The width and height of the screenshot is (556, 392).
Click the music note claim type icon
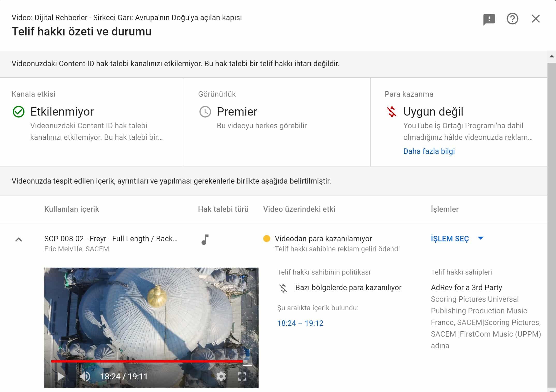tap(205, 239)
